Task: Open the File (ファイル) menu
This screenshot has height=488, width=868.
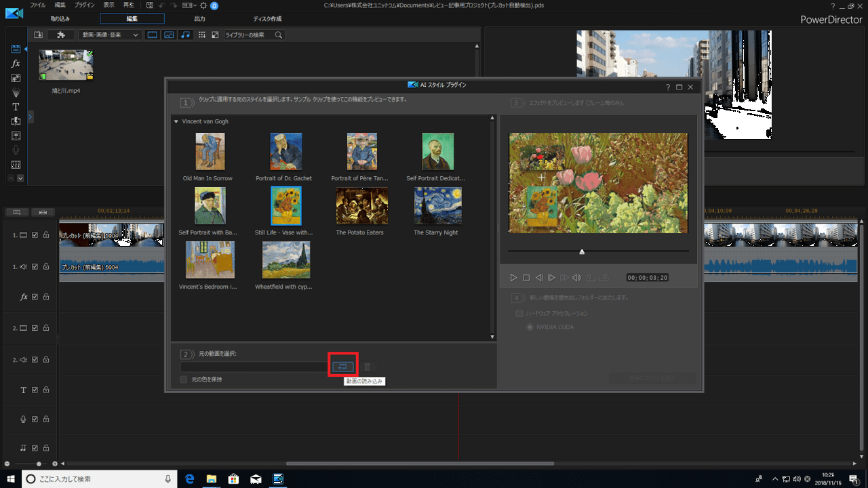Action: [38, 5]
